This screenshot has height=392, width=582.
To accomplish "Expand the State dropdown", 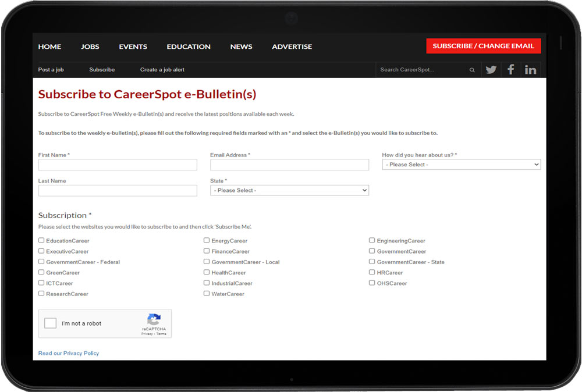I will (289, 190).
